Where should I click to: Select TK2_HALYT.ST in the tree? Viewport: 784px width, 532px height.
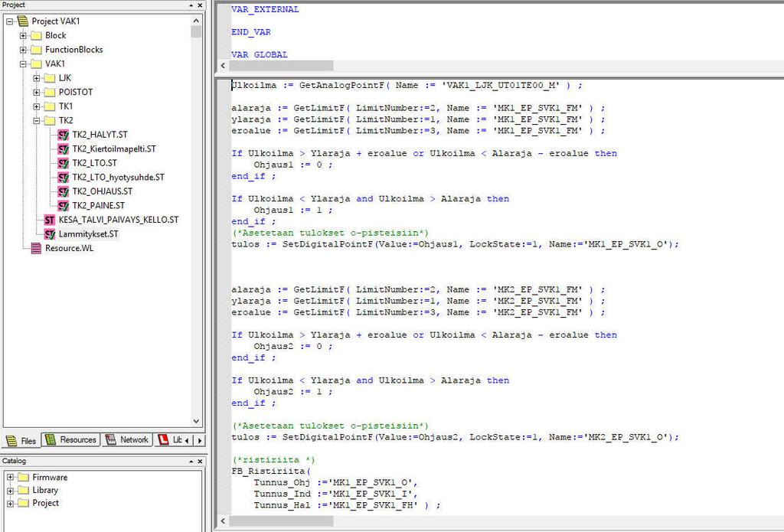point(100,135)
